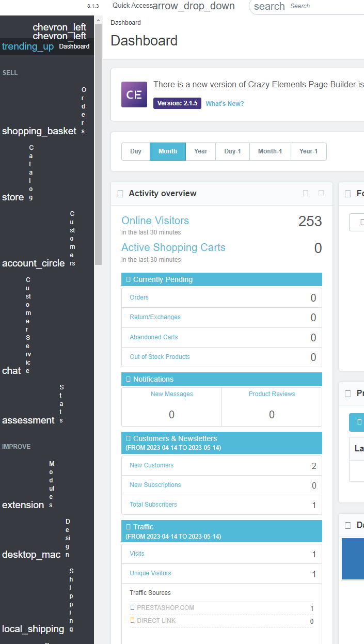364x644 pixels.
Task: Open the account_circle Customers menu icon
Action: (x=34, y=263)
